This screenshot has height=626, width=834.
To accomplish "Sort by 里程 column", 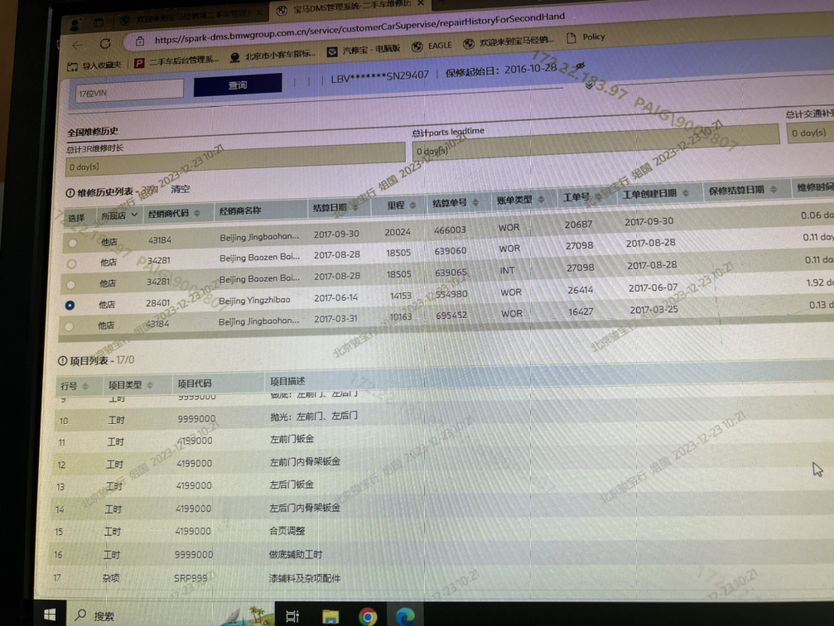I will click(x=413, y=205).
